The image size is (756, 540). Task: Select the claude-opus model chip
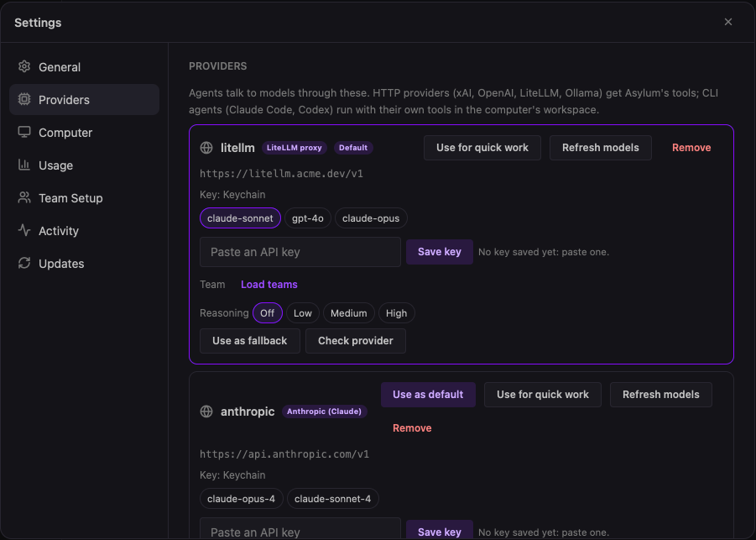tap(371, 218)
